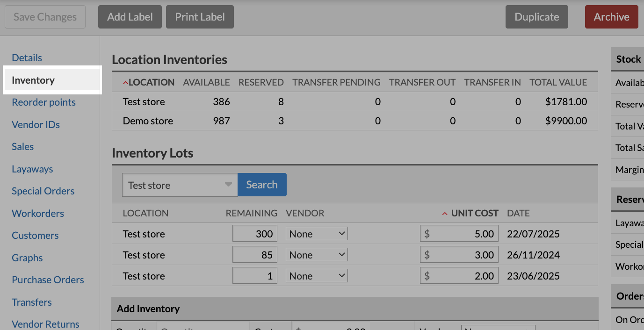The image size is (644, 330).
Task: Open the Transfers sidebar link
Action: click(32, 302)
